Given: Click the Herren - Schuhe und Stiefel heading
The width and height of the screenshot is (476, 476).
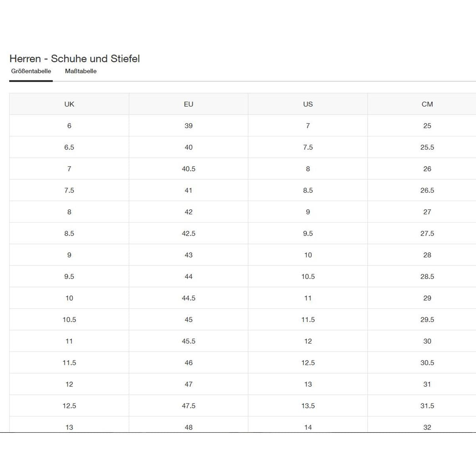Looking at the screenshot, I should [75, 59].
